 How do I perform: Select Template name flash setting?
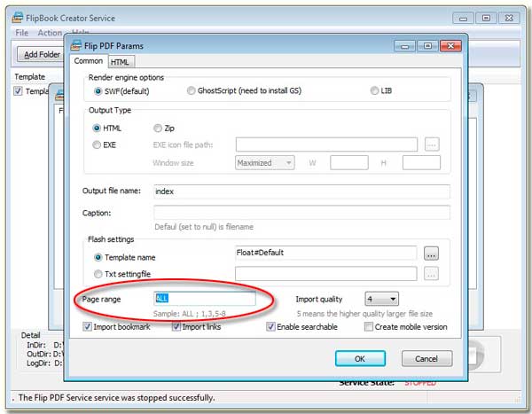(98, 257)
